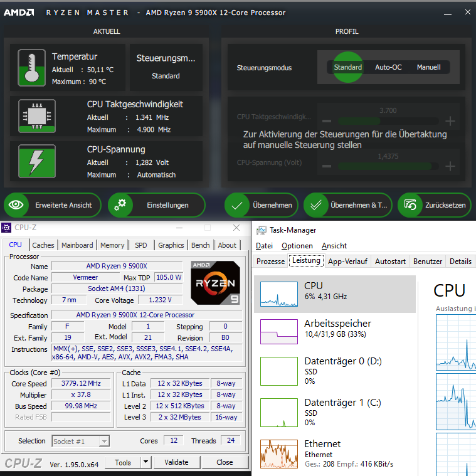
Task: Open the SPD tab in CPU-Z
Action: tap(141, 245)
